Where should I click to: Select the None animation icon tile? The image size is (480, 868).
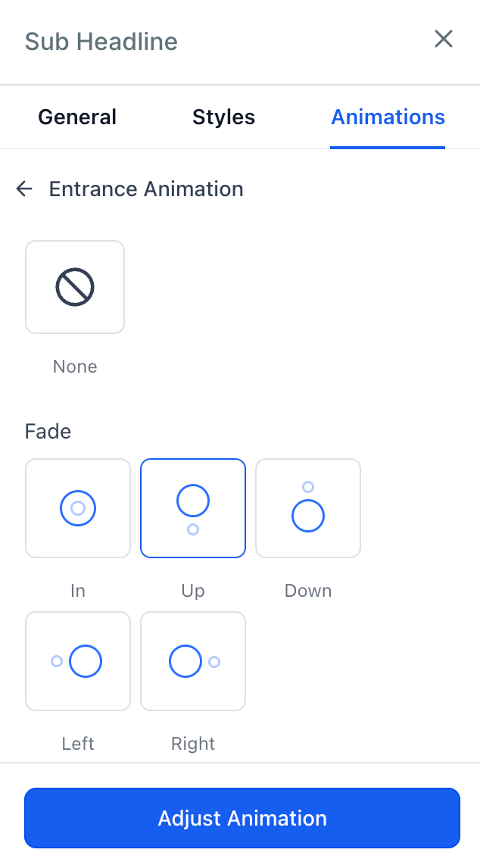[75, 287]
